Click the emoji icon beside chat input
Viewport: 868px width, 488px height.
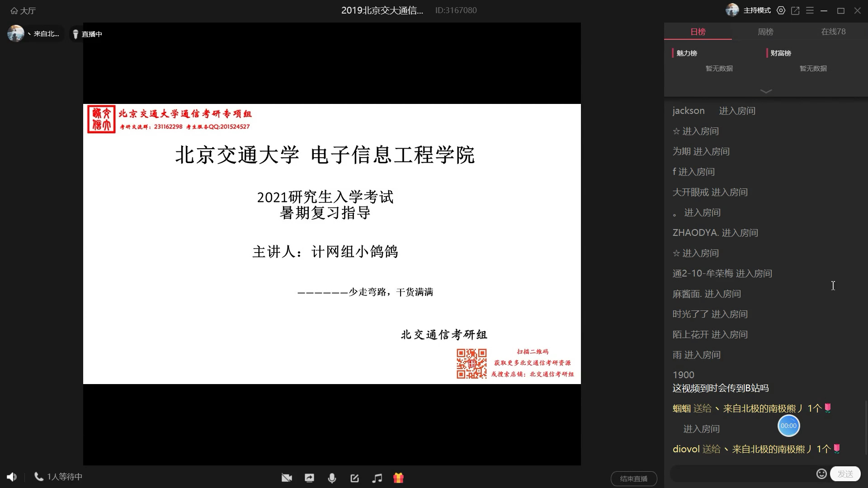[821, 474]
